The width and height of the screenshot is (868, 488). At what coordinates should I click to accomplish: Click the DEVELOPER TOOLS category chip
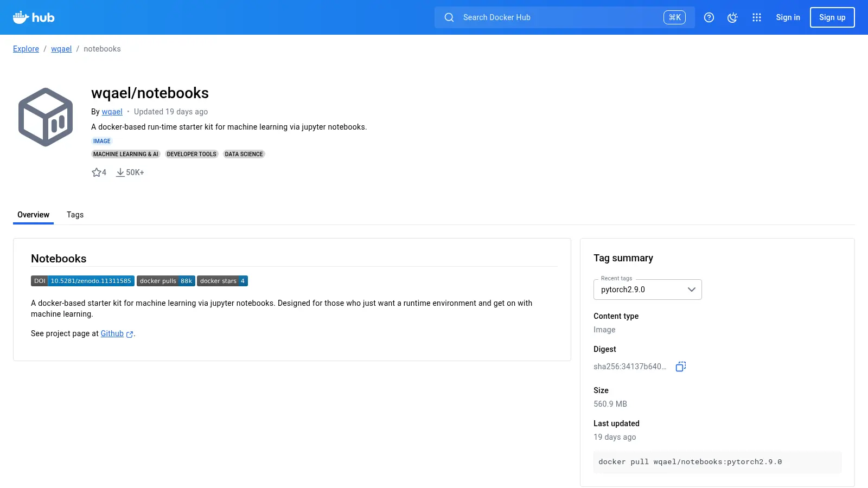(192, 154)
